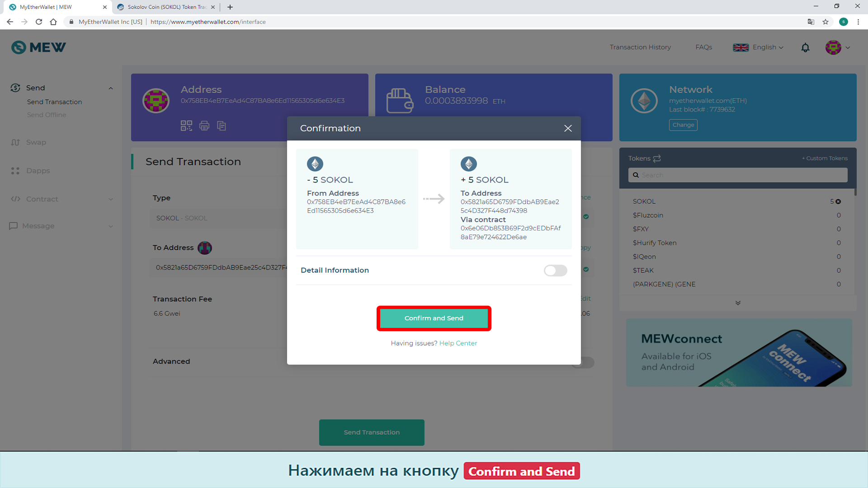Collapse the Send sidebar section
The width and height of the screenshot is (868, 488).
pyautogui.click(x=111, y=88)
